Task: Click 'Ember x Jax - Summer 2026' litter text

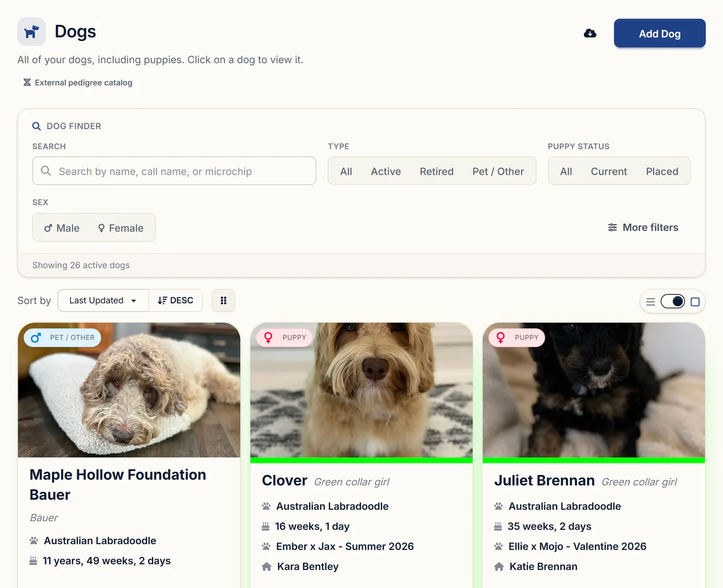Action: pos(345,546)
